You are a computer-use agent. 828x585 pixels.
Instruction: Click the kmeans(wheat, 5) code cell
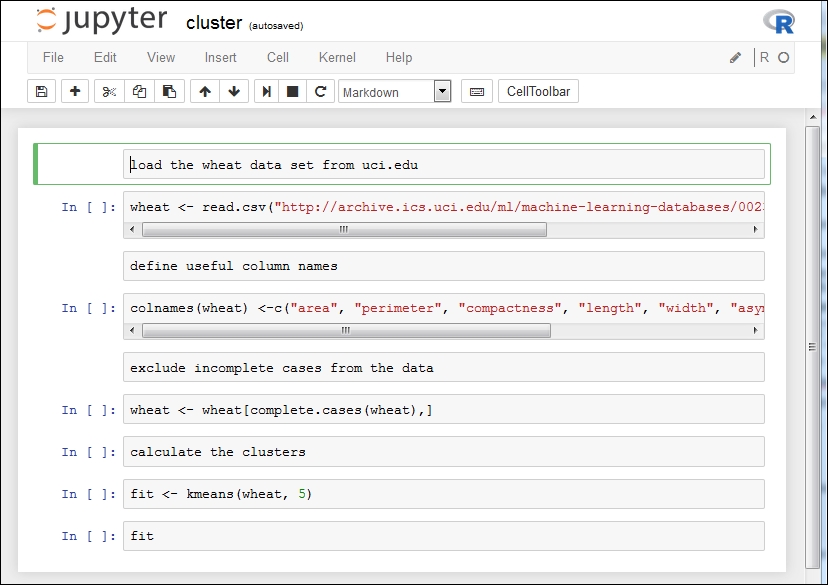pos(444,494)
